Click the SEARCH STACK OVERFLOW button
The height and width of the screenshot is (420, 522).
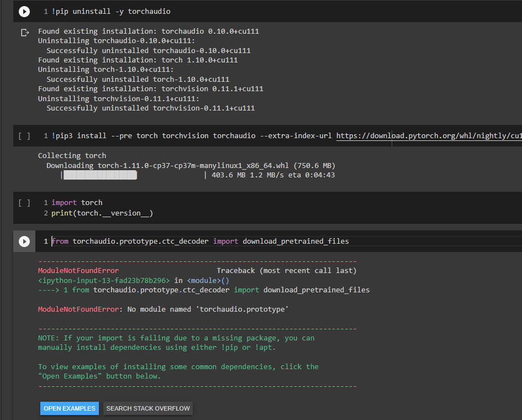[x=148, y=408]
